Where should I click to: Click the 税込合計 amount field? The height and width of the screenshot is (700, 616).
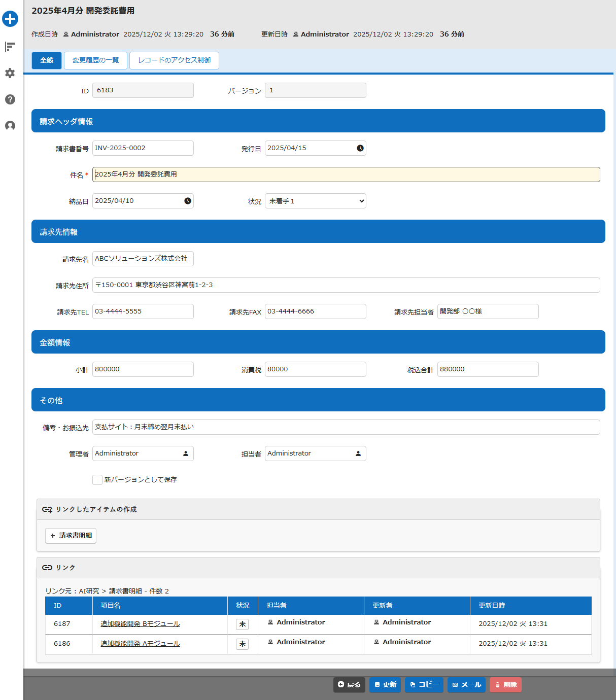click(488, 369)
